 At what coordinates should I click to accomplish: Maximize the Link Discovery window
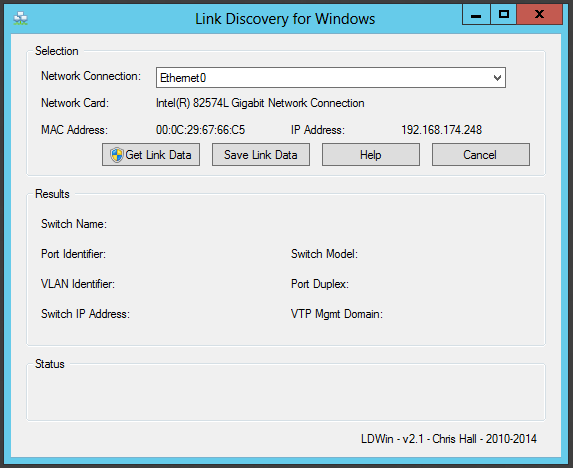504,15
